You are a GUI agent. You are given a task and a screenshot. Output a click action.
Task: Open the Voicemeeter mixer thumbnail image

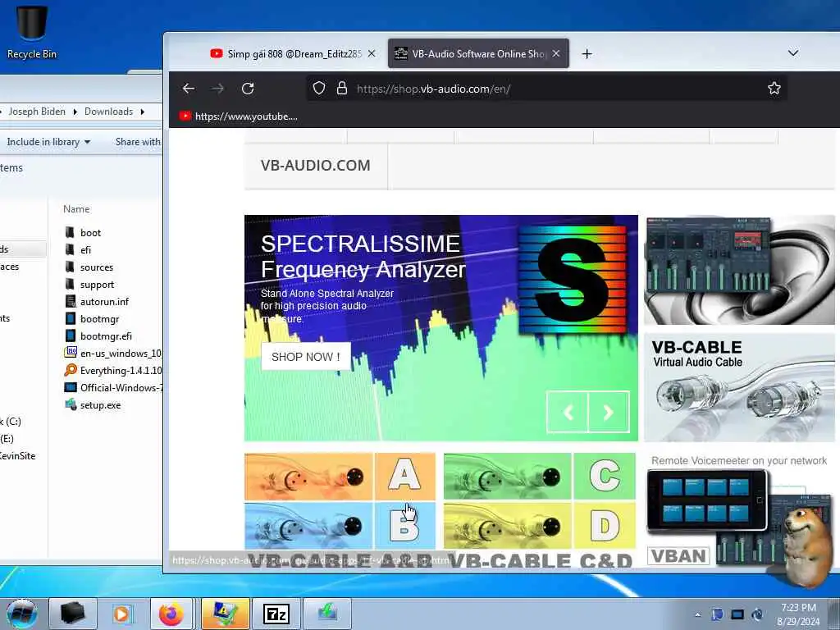click(x=739, y=270)
